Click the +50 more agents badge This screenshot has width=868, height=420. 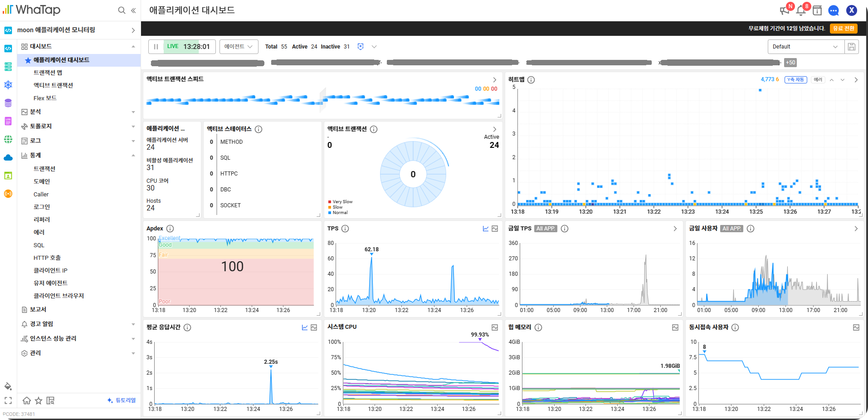point(790,63)
